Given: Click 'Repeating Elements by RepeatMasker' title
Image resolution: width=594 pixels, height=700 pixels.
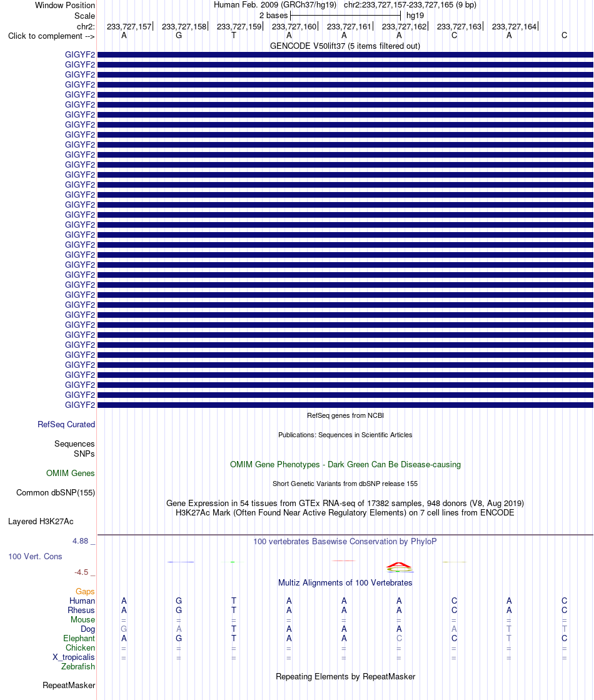Looking at the screenshot, I should click(345, 676).
